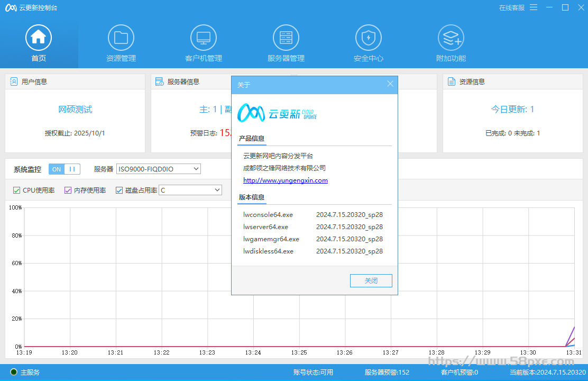The width and height of the screenshot is (588, 381).
Task: Toggle CPU使用率 checkbox
Action: point(16,190)
